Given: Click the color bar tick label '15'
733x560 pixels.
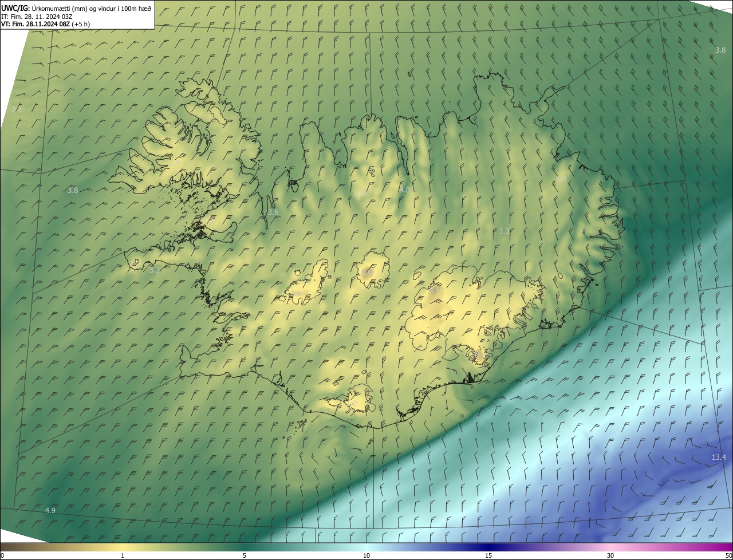Looking at the screenshot, I should tap(488, 555).
